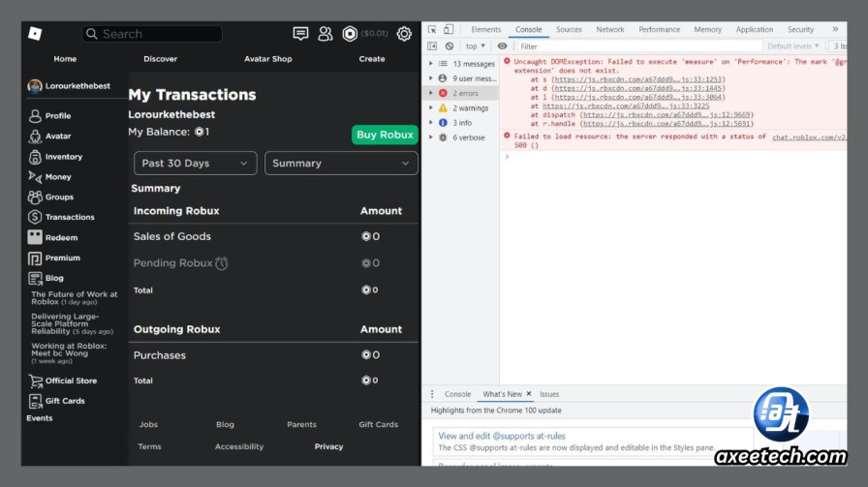Open the Past 30 Days dropdown
868x487 pixels.
point(196,164)
